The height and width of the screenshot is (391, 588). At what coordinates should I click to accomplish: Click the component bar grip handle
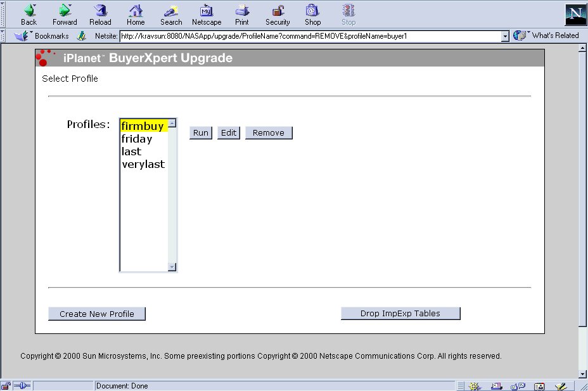[461, 386]
